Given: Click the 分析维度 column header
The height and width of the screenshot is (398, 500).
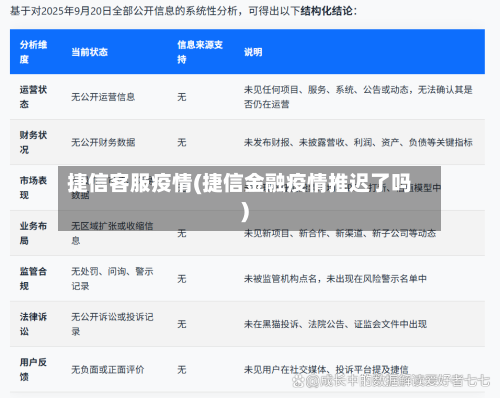Looking at the screenshot, I should tap(33, 52).
